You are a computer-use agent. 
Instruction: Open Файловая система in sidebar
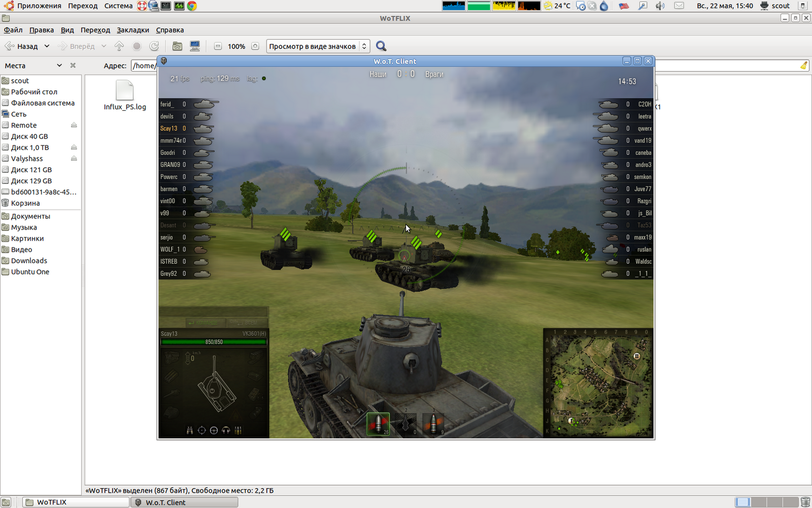(43, 103)
